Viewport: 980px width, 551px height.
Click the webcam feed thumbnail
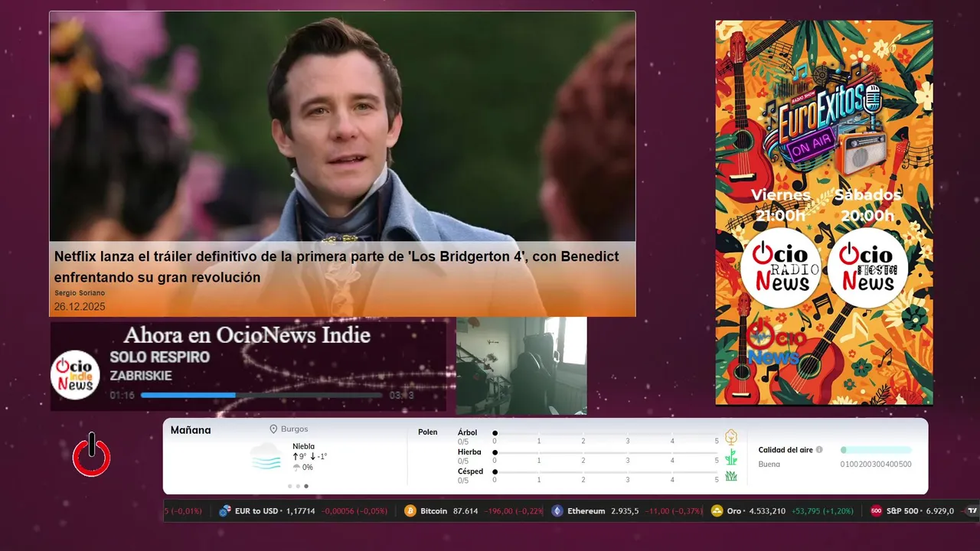[x=521, y=366]
